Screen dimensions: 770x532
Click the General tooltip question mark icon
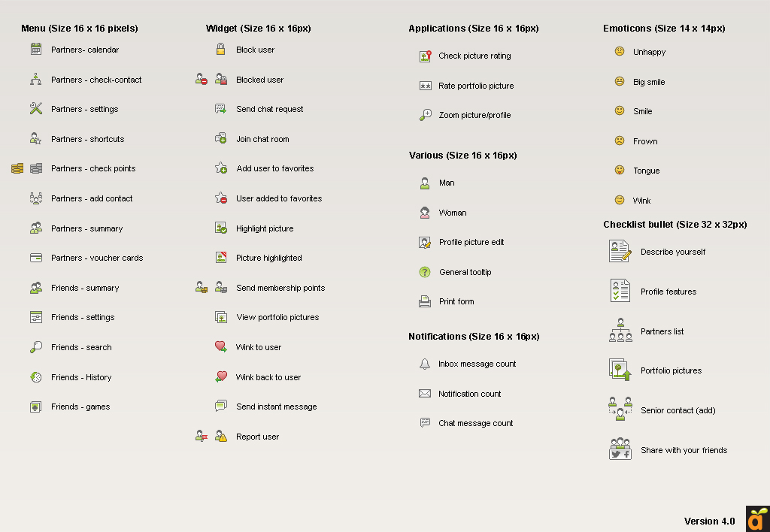click(x=425, y=272)
